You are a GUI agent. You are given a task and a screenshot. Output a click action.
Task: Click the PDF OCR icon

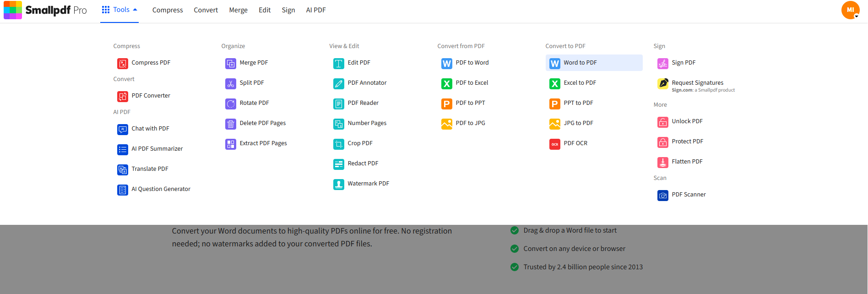(555, 144)
